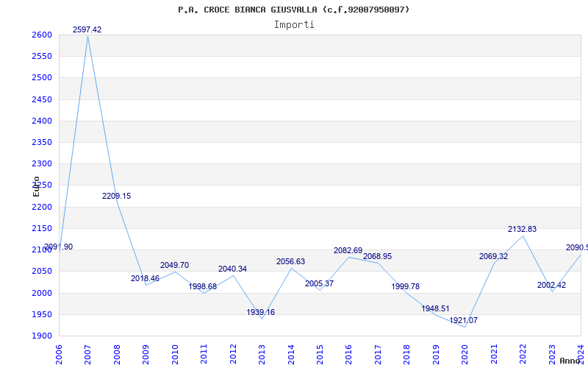
Task: Select the 2082.69 data label
Action: pos(348,250)
